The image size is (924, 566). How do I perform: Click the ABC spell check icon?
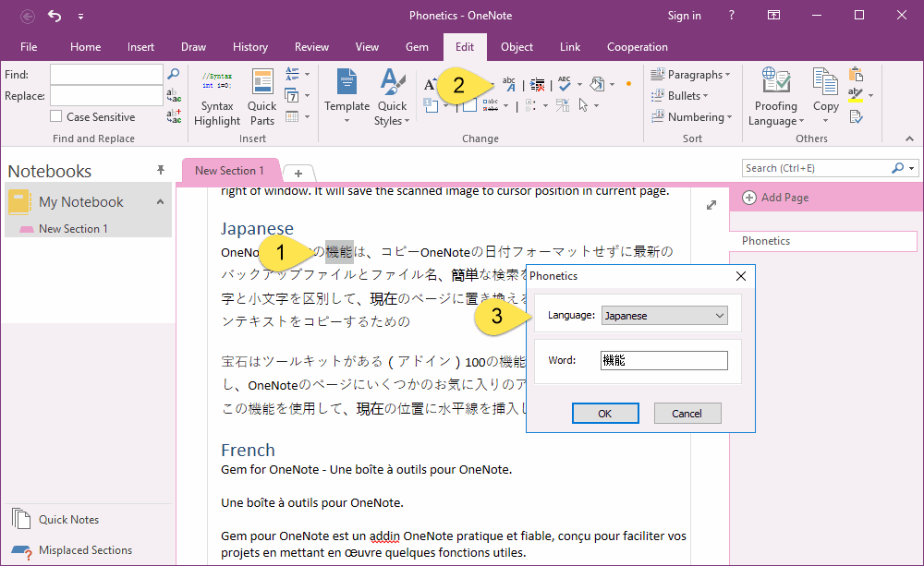point(565,84)
